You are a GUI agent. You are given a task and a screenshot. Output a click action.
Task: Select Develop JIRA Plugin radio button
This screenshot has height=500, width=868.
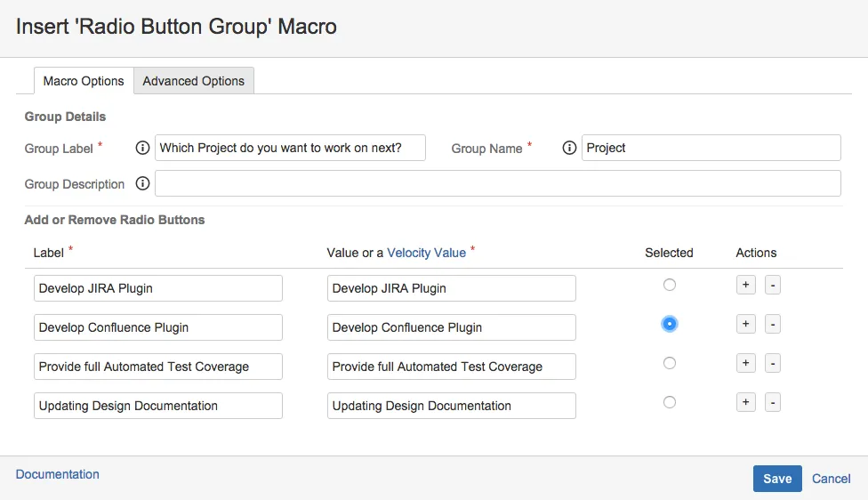click(x=670, y=285)
